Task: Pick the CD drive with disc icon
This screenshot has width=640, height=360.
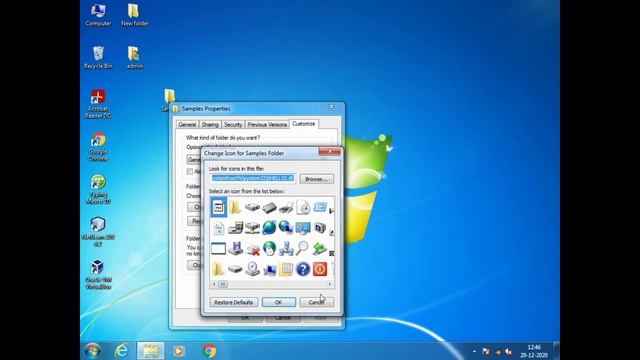Action: [x=252, y=269]
